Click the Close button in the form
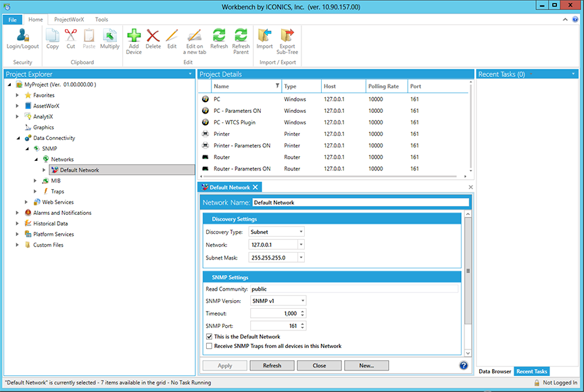 (319, 366)
